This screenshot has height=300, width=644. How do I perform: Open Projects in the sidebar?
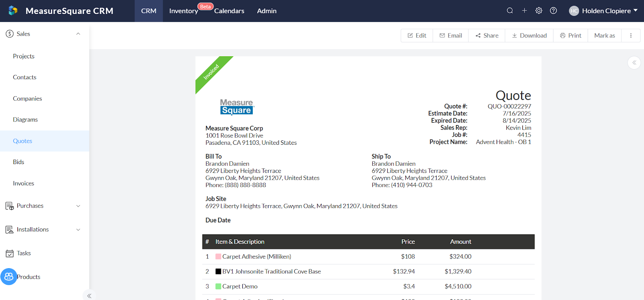coord(24,56)
